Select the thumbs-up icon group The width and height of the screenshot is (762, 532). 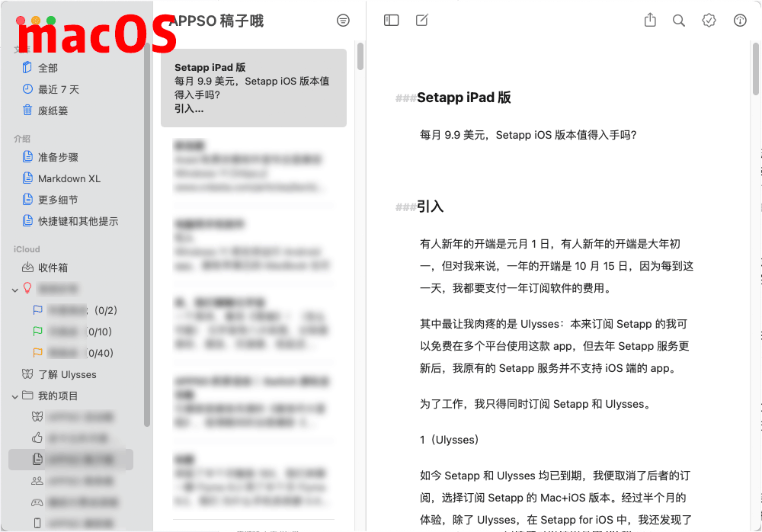[x=73, y=438]
